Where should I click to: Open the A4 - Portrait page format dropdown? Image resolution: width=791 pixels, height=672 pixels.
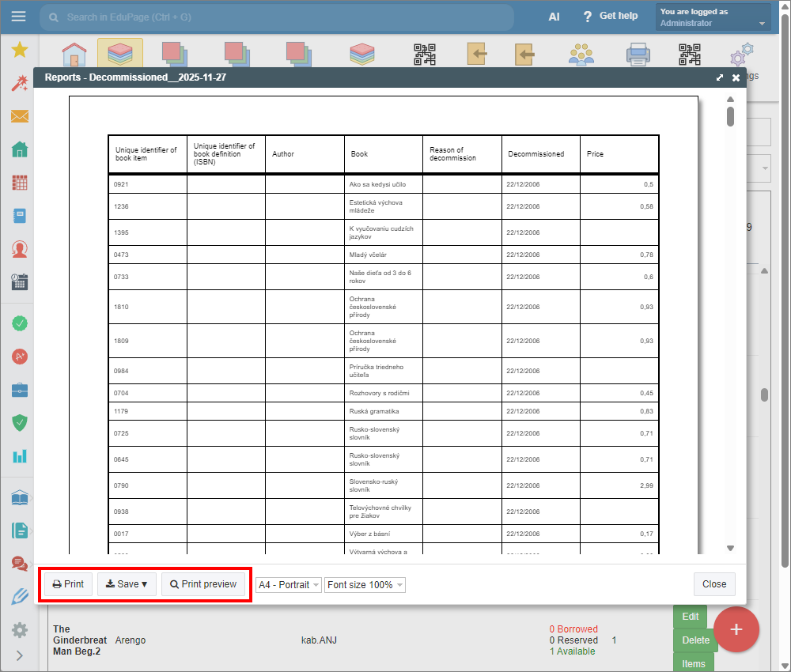click(289, 585)
